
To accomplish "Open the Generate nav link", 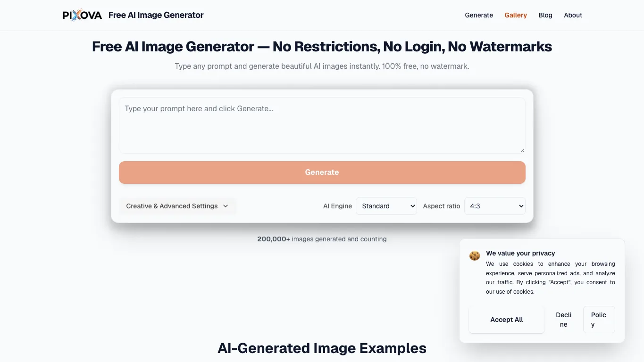I will tap(479, 15).
